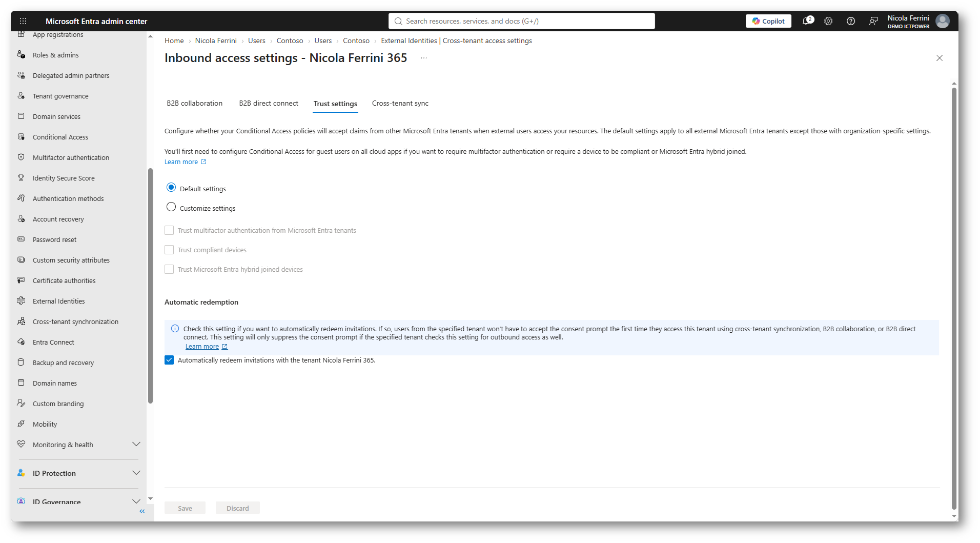Click the main pane vertical scrollbar
The image size is (980, 543).
click(954, 298)
